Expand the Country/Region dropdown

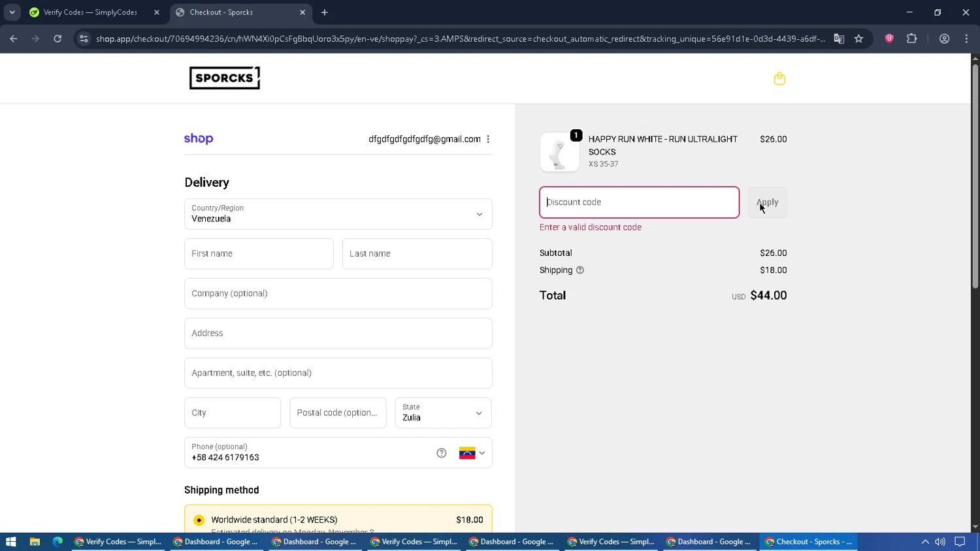[x=338, y=214]
